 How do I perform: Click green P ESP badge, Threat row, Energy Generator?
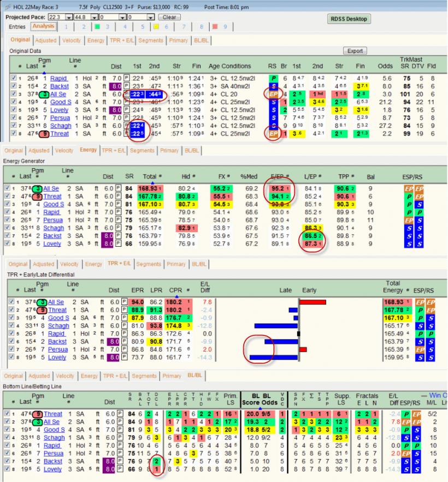click(x=409, y=197)
